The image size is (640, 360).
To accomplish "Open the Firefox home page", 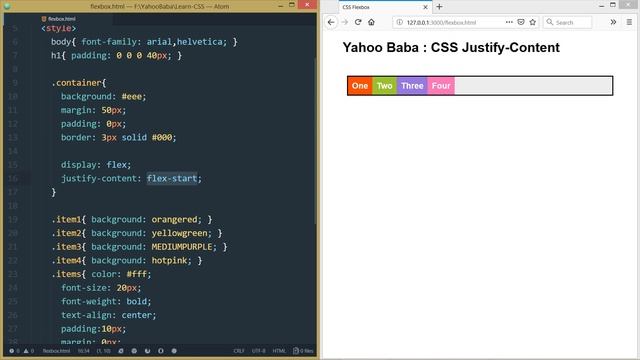I will [x=371, y=22].
